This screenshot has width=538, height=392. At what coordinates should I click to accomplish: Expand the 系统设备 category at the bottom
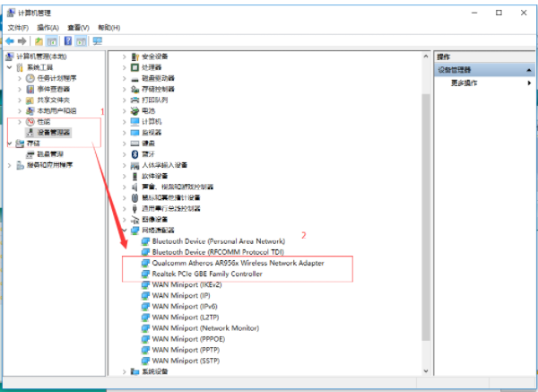[x=124, y=370]
